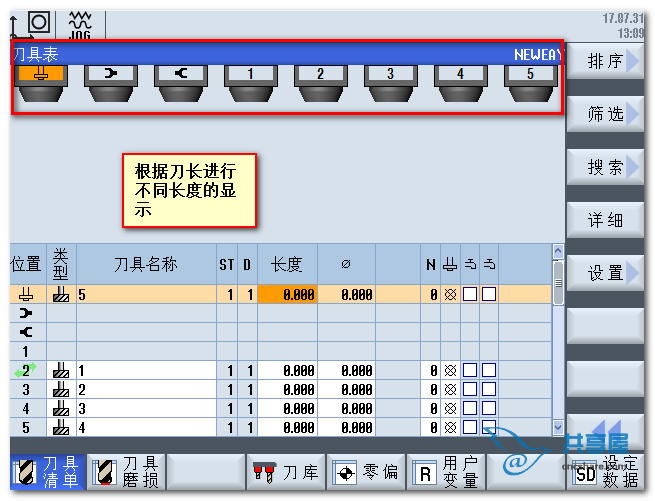Click the 类型 column header
Screen dimensions: 655x501
[61, 264]
